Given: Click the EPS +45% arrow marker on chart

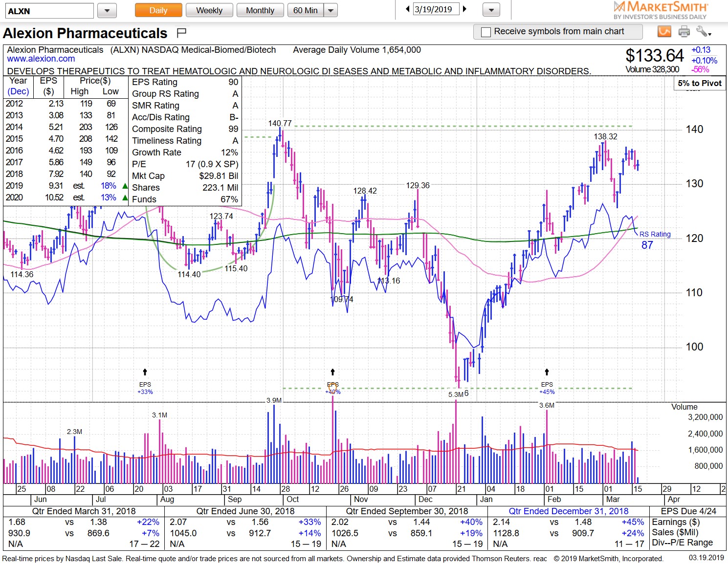Looking at the screenshot, I should pyautogui.click(x=546, y=371).
